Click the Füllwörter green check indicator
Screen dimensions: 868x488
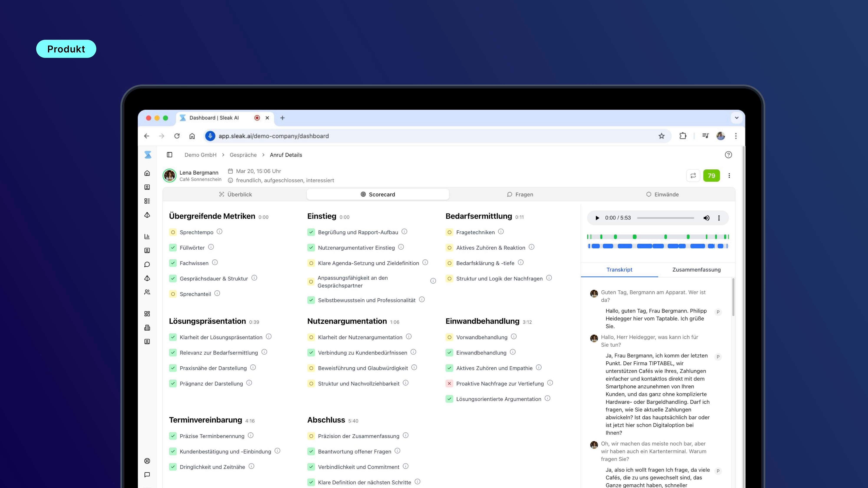(x=173, y=247)
